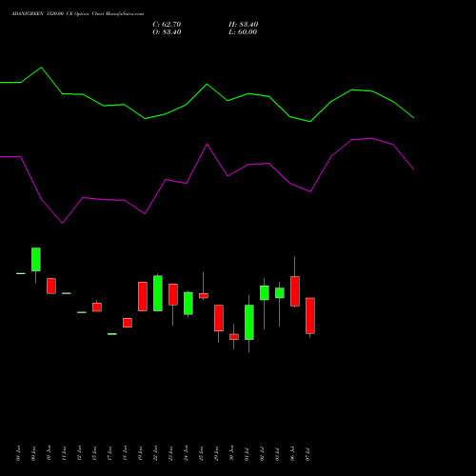The width and height of the screenshot is (476, 476).
Task: Click the red candle for 06 Jul
Action: 295,291
